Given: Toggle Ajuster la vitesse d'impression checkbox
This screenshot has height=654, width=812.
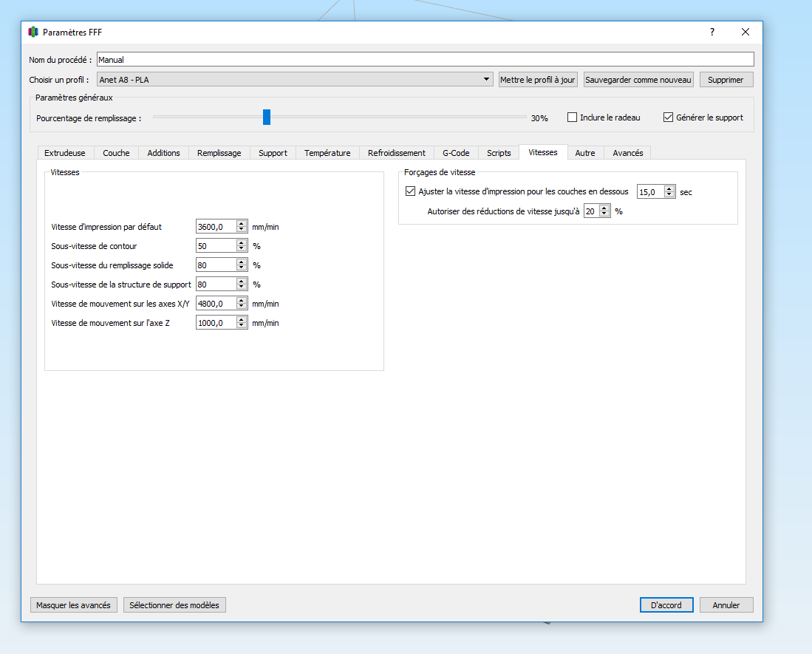Looking at the screenshot, I should tap(410, 191).
